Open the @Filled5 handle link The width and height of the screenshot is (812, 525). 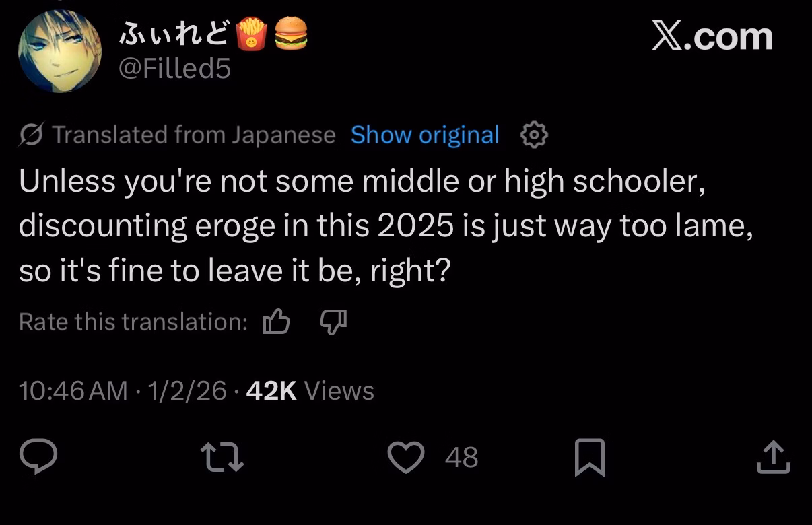[175, 69]
